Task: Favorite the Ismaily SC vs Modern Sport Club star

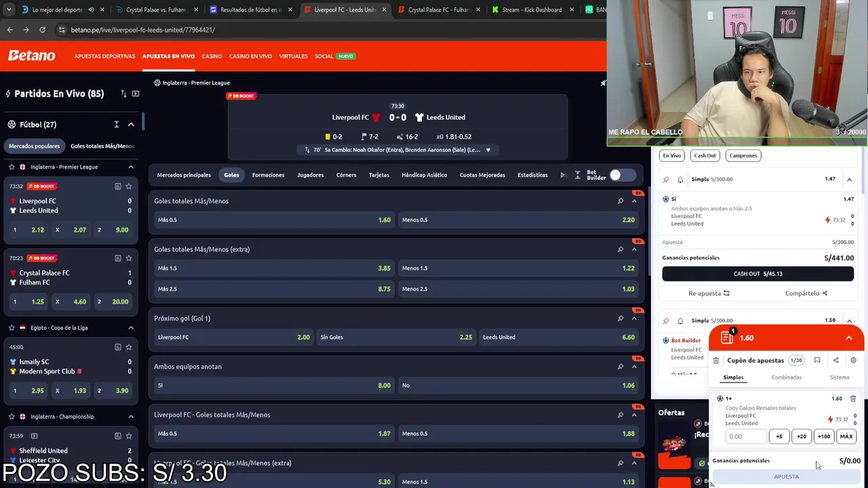Action: 129,347
